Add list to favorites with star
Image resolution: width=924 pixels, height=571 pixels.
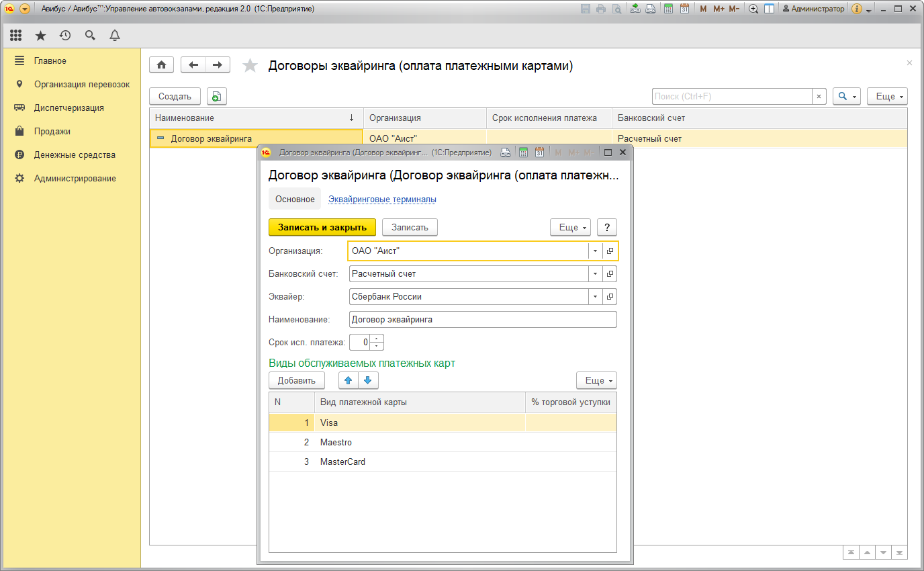250,66
